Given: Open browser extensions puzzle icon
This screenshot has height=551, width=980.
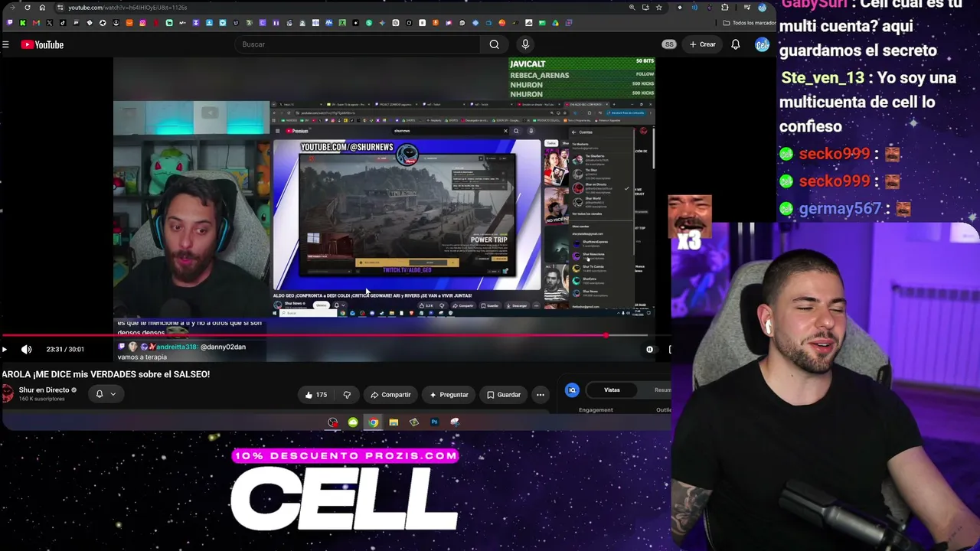Looking at the screenshot, I should coord(725,8).
